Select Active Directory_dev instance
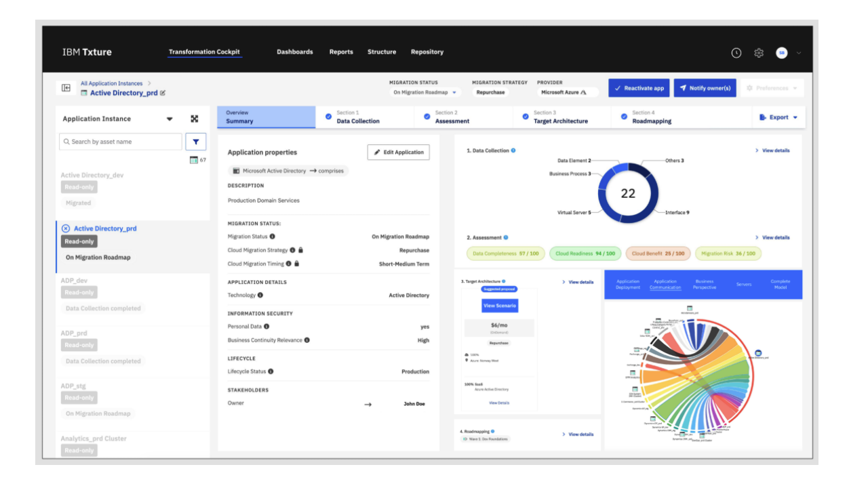 click(x=92, y=175)
